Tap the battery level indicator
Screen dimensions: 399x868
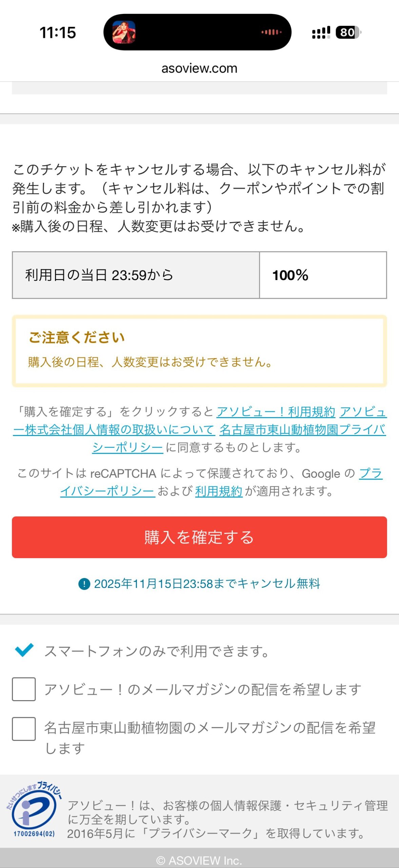coord(348,33)
